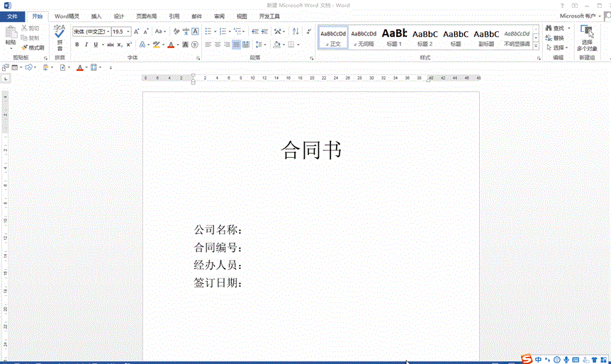This screenshot has width=611, height=364.
Task: Click after 公司名称： in the document
Action: coord(245,230)
